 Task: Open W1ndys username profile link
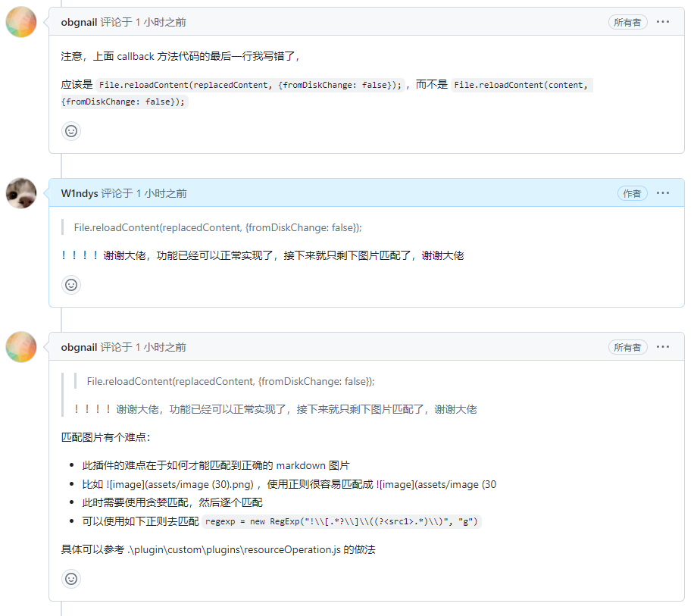coord(80,193)
